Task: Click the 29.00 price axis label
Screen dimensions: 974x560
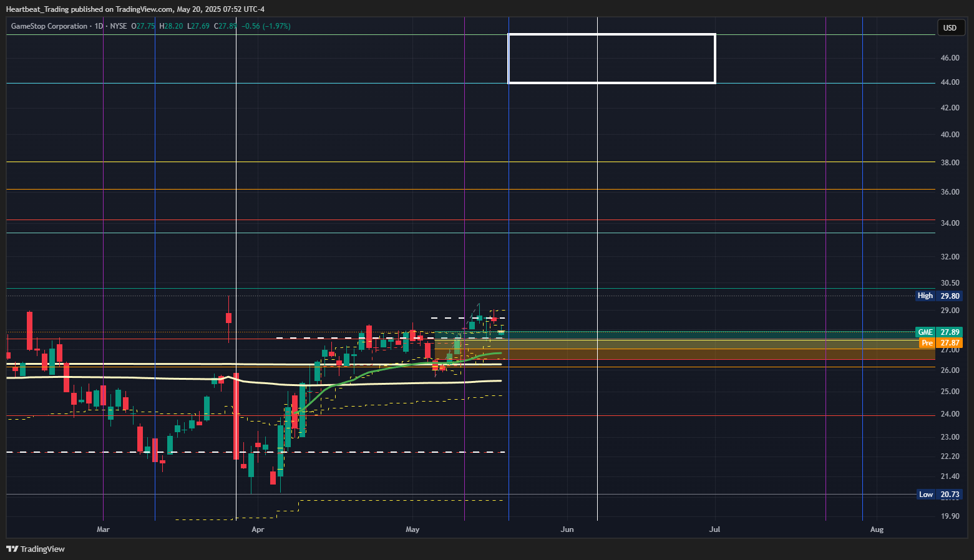Action: tap(950, 311)
